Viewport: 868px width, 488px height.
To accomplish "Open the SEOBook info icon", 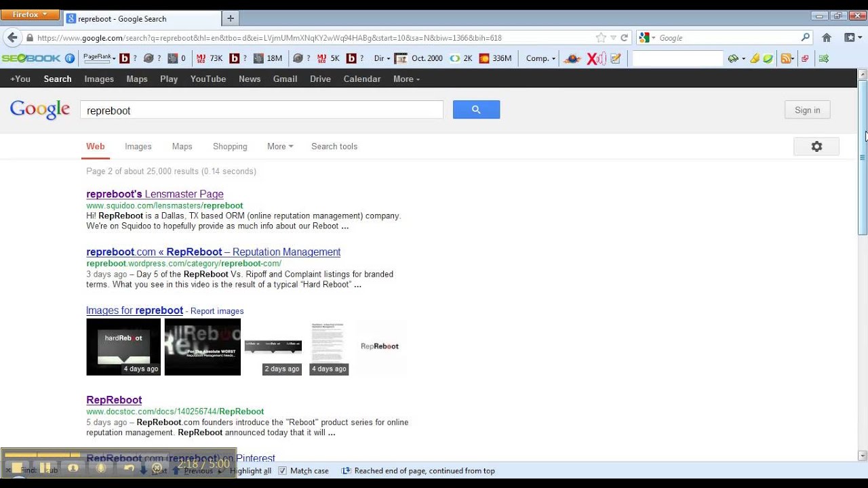I will (69, 58).
